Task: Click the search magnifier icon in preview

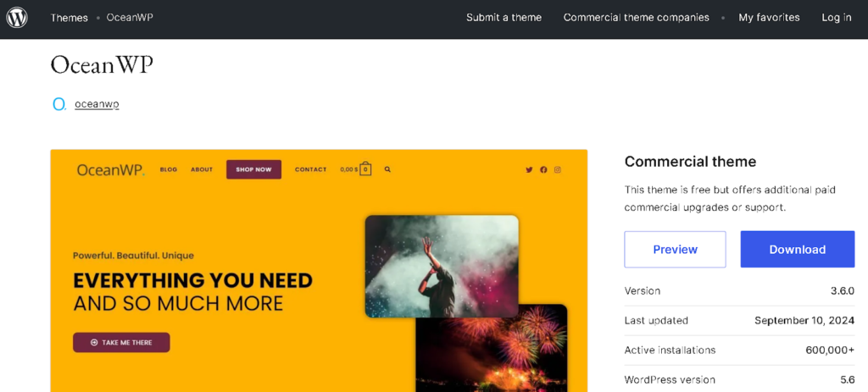Action: (x=387, y=169)
